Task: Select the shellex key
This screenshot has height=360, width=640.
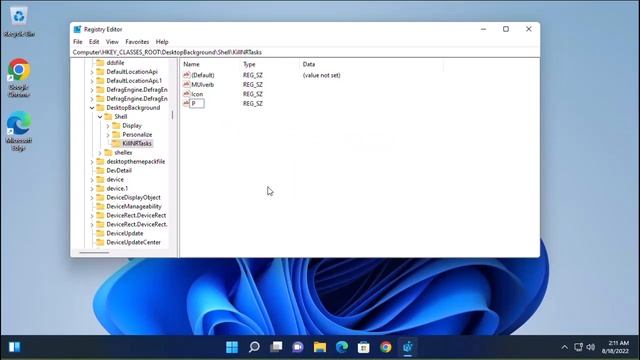Action: click(x=123, y=152)
